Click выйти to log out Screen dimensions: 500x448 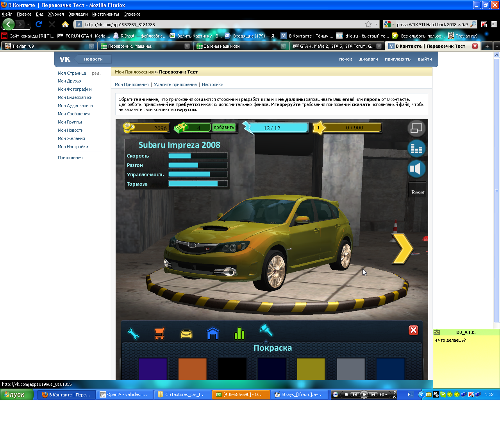pyautogui.click(x=425, y=59)
